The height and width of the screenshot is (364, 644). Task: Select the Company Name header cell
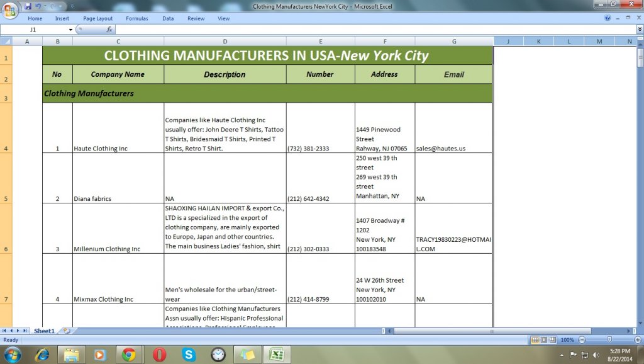[118, 74]
